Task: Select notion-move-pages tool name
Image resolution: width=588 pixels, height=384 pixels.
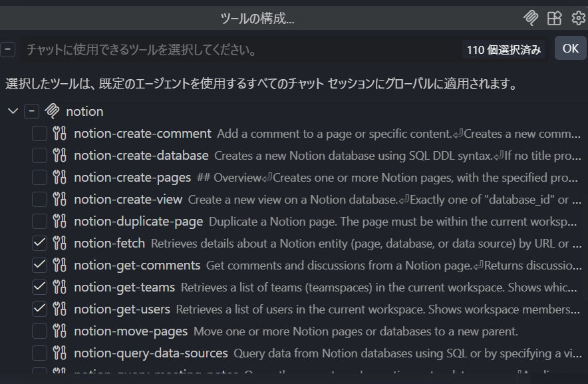Action: click(x=130, y=331)
